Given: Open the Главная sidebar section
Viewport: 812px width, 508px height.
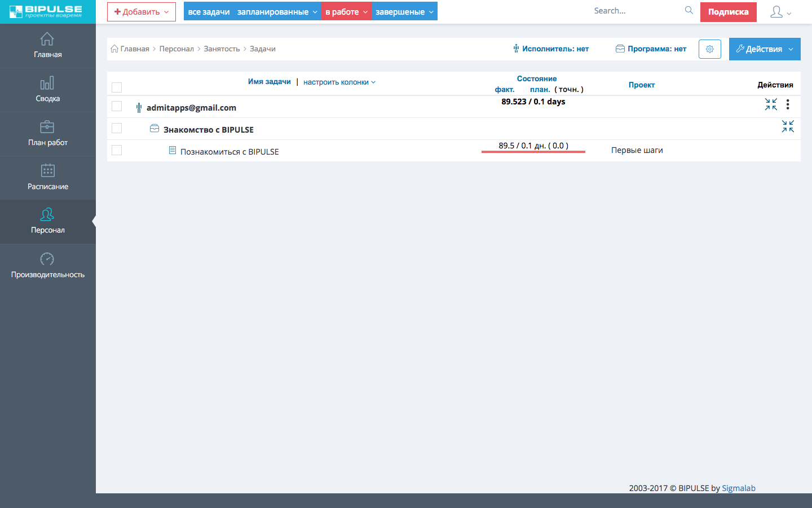Looking at the screenshot, I should pyautogui.click(x=48, y=46).
